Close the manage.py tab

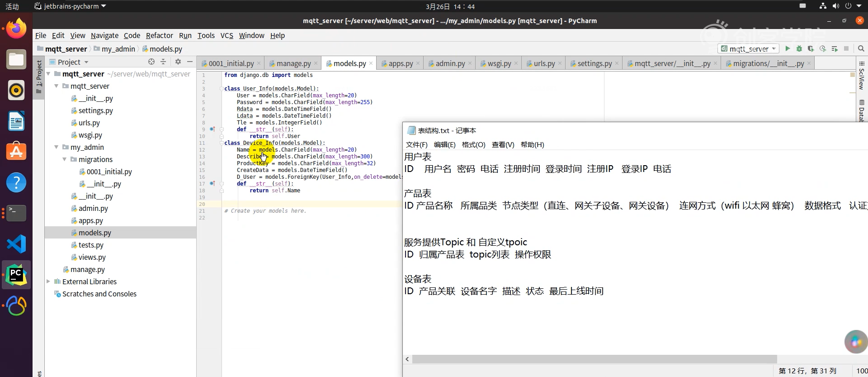(316, 63)
